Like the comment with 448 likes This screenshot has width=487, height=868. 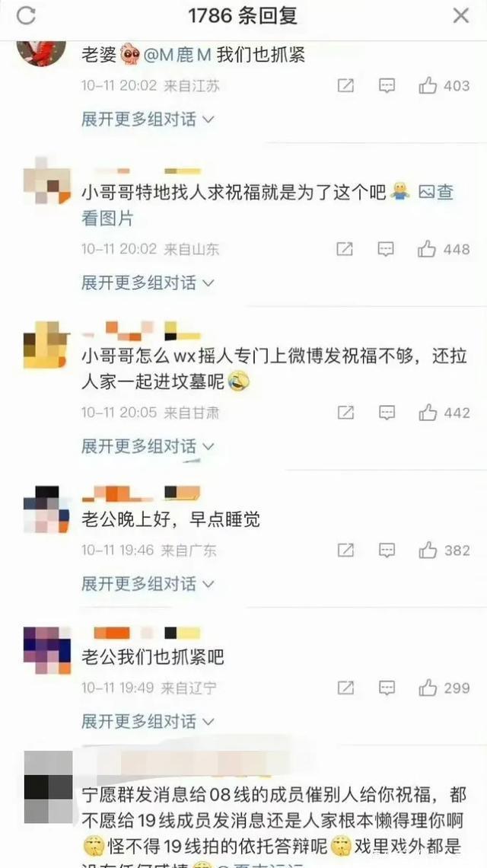444,249
